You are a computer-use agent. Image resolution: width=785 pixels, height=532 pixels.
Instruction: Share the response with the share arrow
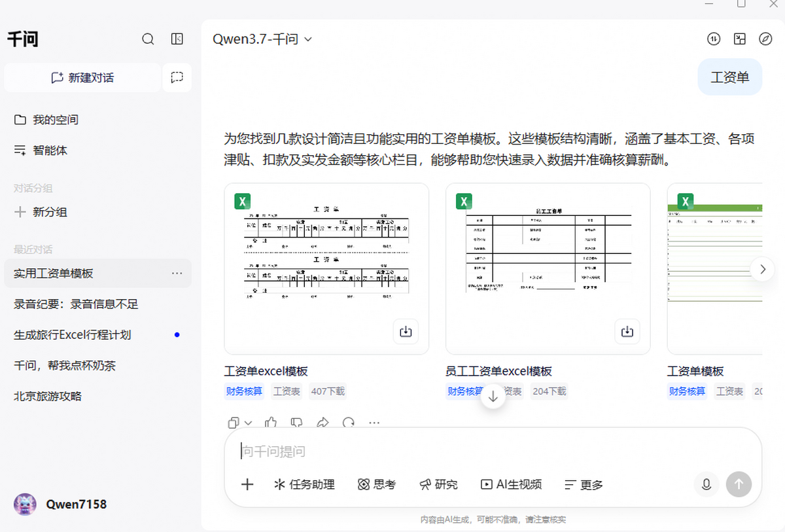pos(323,423)
